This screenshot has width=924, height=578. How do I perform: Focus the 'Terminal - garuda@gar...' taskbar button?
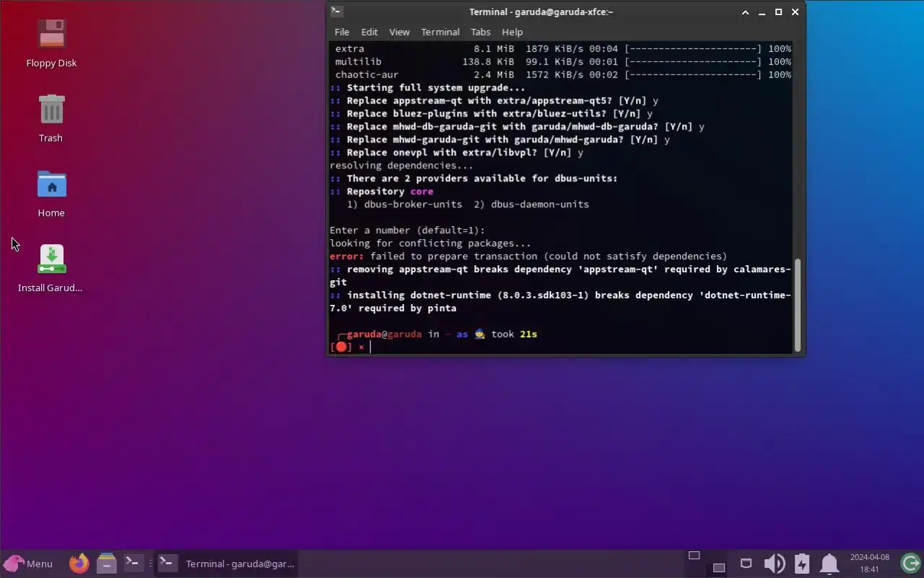pyautogui.click(x=226, y=564)
